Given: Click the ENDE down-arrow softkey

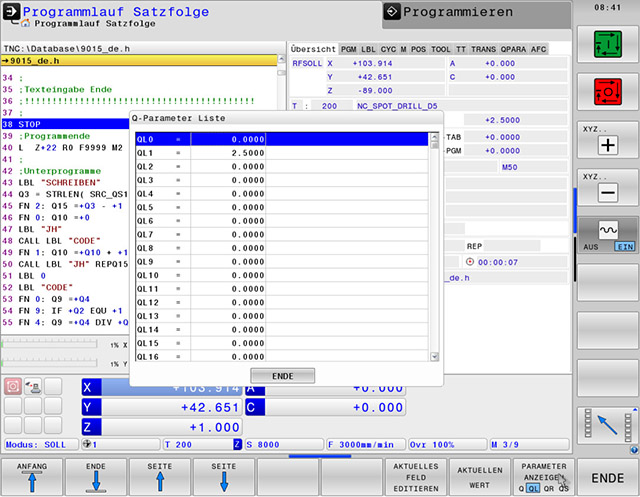Looking at the screenshot, I should point(96,477).
